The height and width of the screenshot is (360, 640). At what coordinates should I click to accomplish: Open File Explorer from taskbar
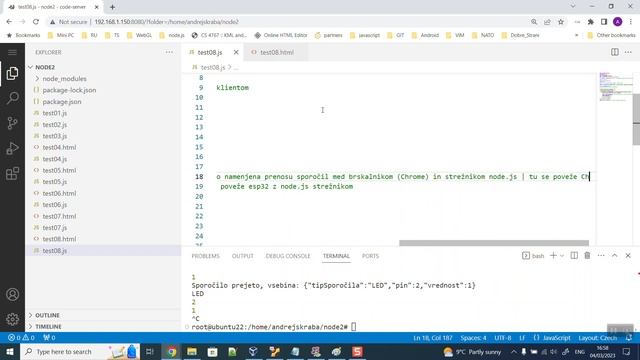[x=192, y=351]
